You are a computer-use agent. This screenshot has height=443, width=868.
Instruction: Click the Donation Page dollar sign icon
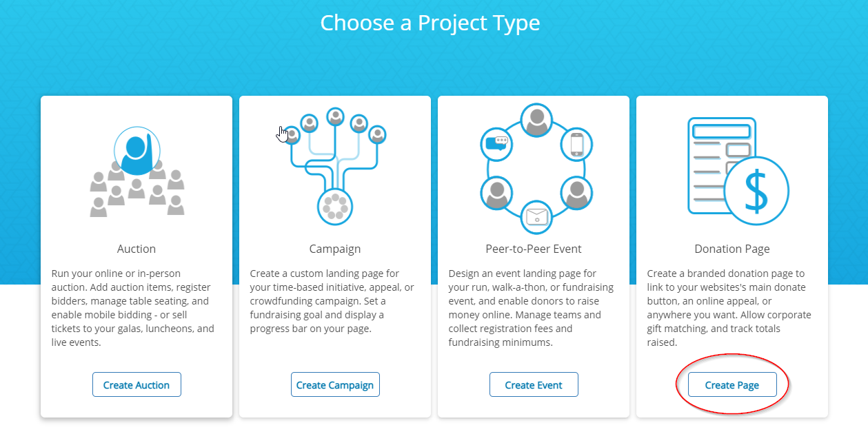coord(756,191)
